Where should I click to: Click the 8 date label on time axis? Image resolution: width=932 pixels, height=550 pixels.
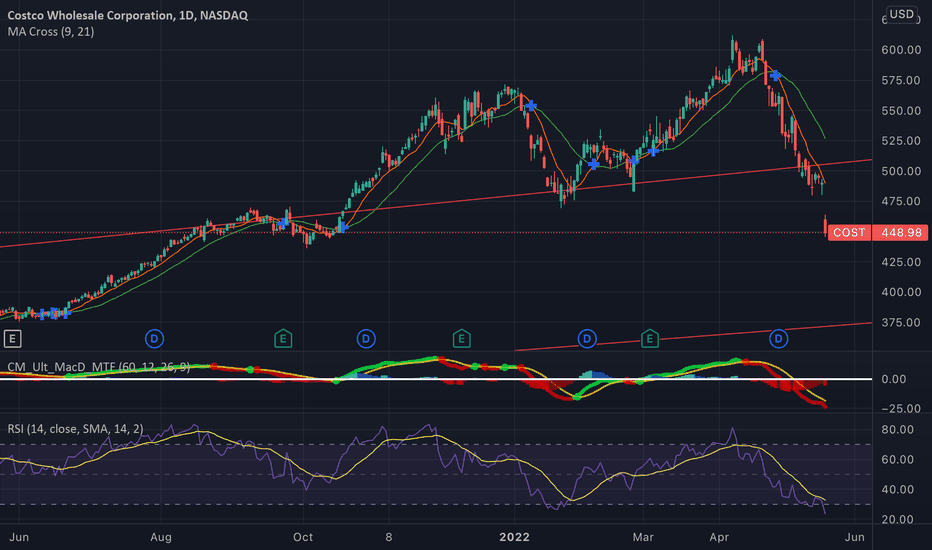[389, 538]
